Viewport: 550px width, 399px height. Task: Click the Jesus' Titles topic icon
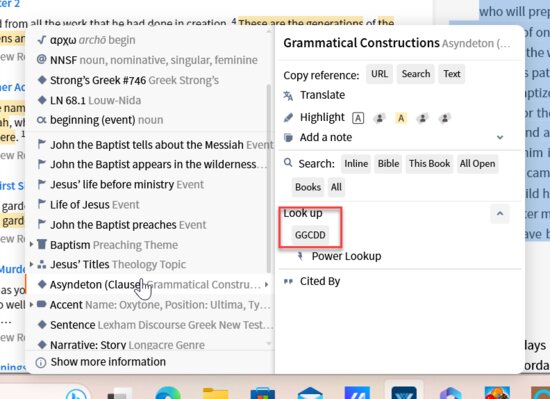pyautogui.click(x=42, y=264)
